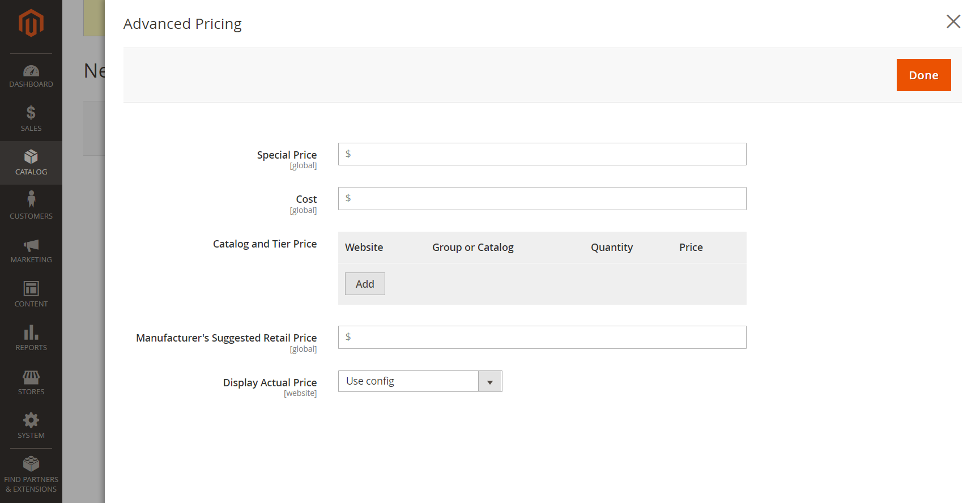Open the Marketing megaphone icon
The image size is (980, 503).
pos(31,245)
